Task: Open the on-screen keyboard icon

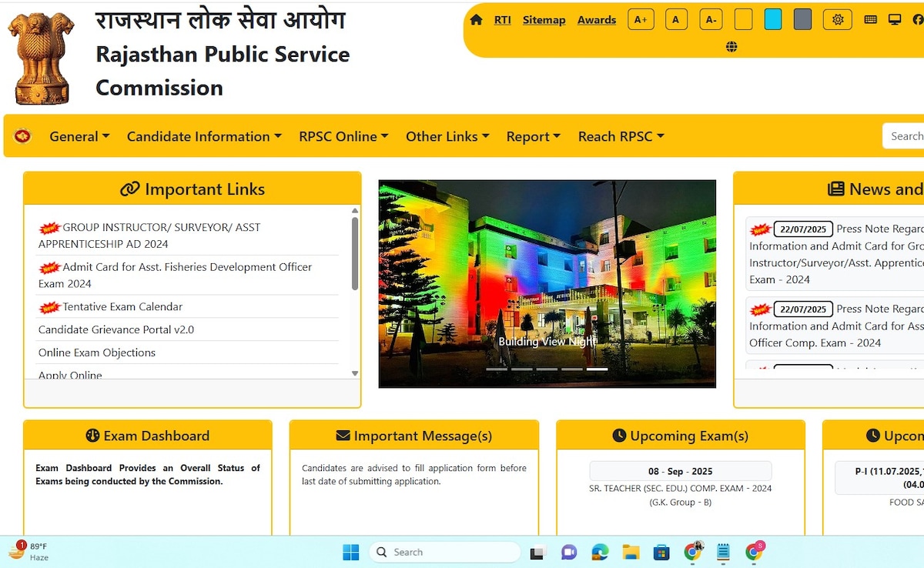Action: point(871,19)
